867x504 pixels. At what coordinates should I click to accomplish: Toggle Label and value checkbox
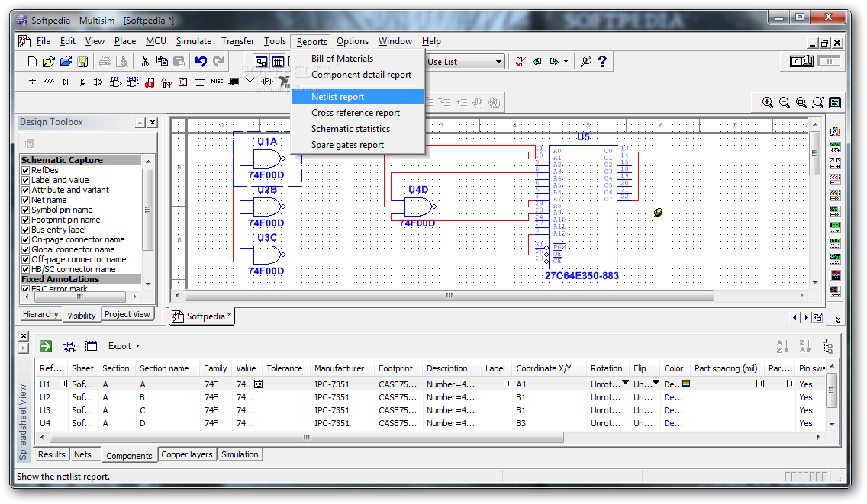25,180
